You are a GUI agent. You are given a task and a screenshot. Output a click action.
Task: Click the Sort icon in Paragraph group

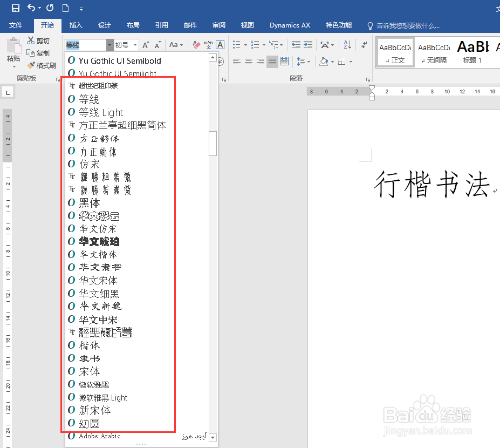tap(347, 44)
